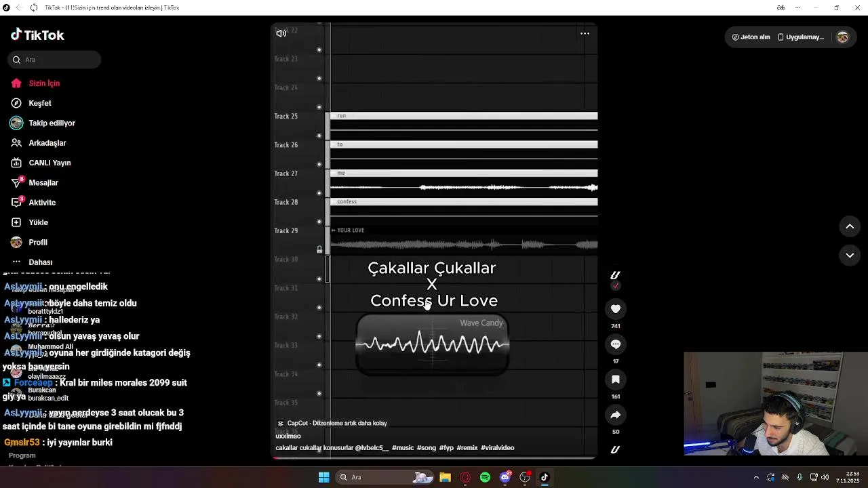The image size is (868, 488).
Task: Click the CANLI Yayın camera icon
Action: pyautogui.click(x=16, y=163)
